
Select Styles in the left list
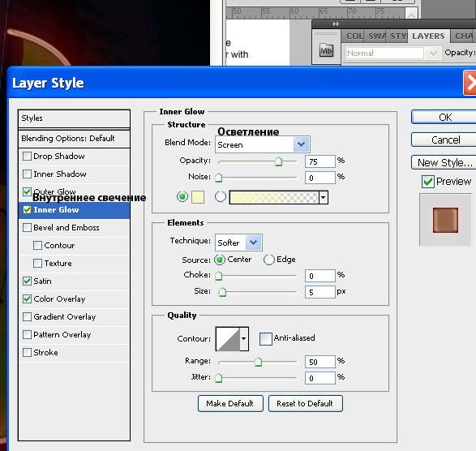coord(74,118)
